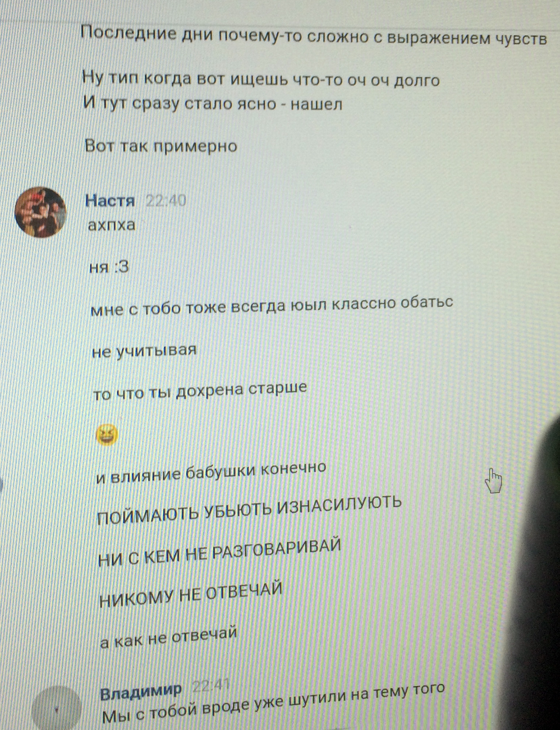Select the message "НИКОМУ НЕ ОТВЕЧАЙ"
Image resolution: width=560 pixels, height=730 pixels.
pos(191,595)
